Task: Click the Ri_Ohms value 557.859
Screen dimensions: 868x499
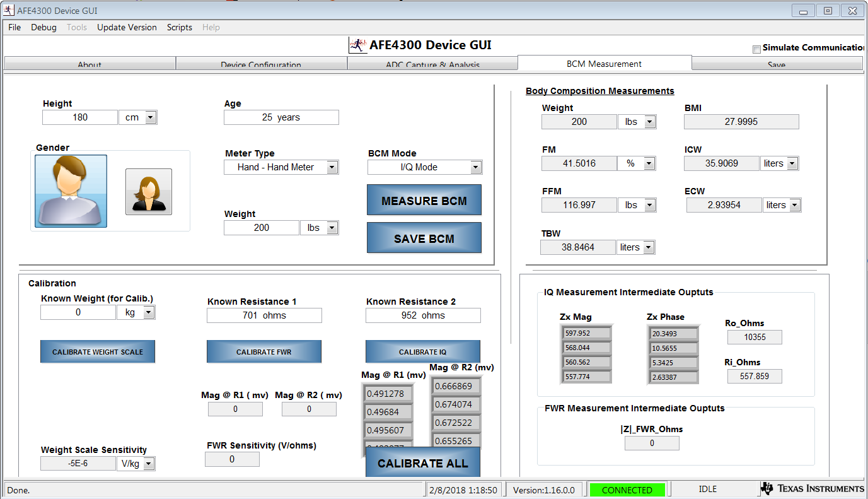Action: coord(755,376)
